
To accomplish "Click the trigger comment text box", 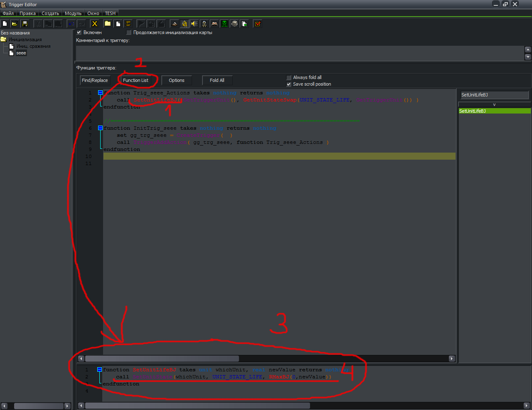I will point(300,53).
